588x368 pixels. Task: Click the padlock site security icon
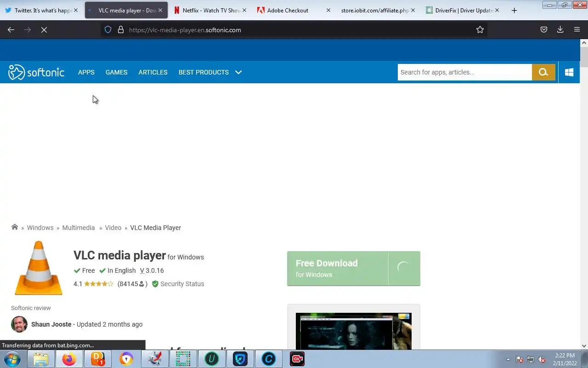121,30
